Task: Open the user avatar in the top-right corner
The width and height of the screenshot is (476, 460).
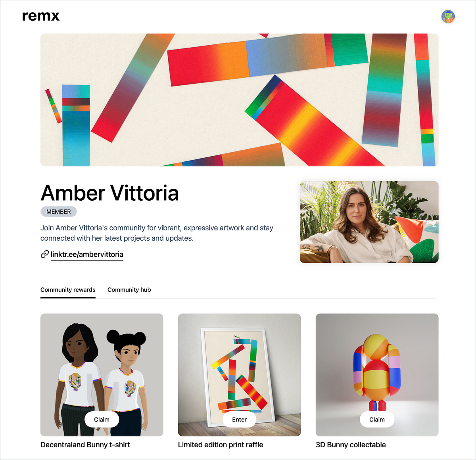Action: pyautogui.click(x=448, y=16)
